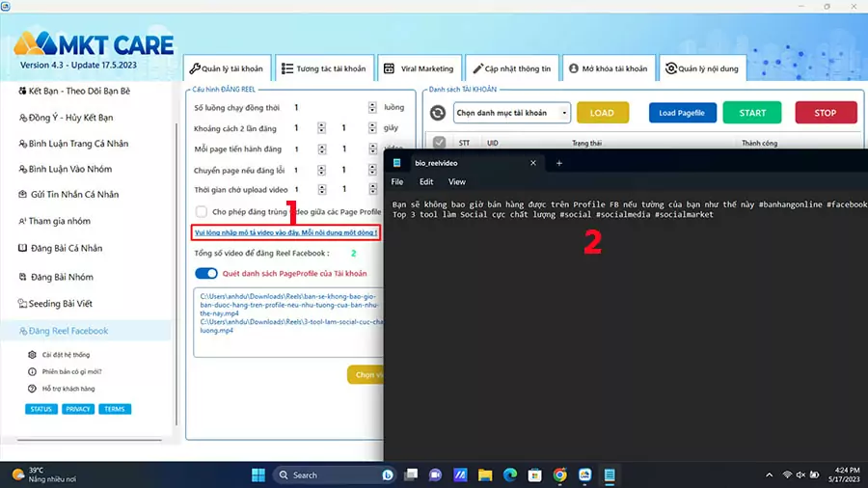Image resolution: width=868 pixels, height=488 pixels.
Task: Open Microsoft Store from taskbar
Action: pyautogui.click(x=534, y=474)
